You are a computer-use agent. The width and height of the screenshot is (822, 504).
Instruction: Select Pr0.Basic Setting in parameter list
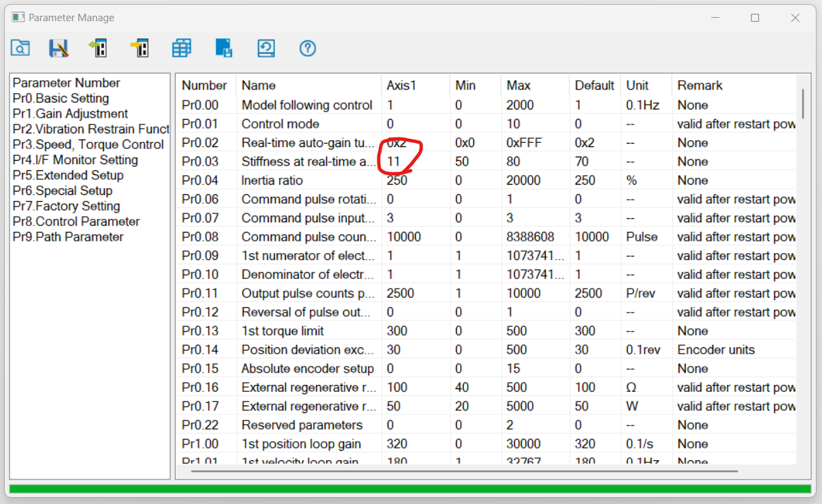(x=60, y=98)
